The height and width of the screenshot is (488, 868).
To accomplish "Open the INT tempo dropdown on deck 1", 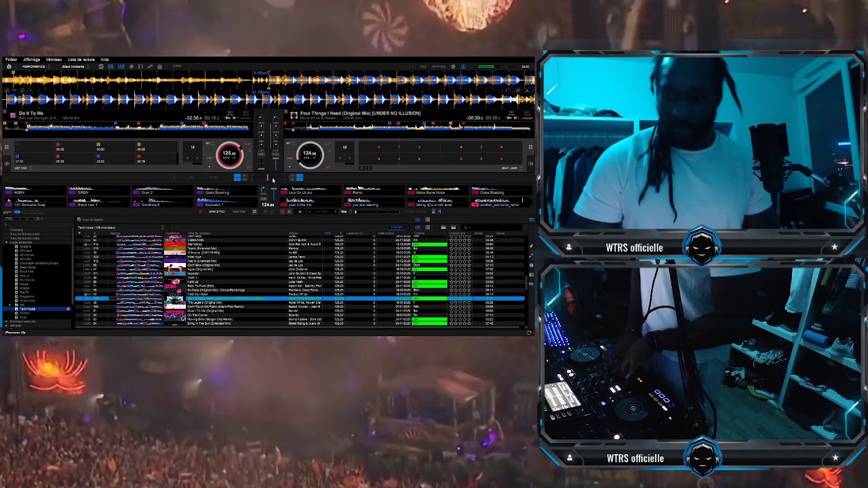I will 210,144.
